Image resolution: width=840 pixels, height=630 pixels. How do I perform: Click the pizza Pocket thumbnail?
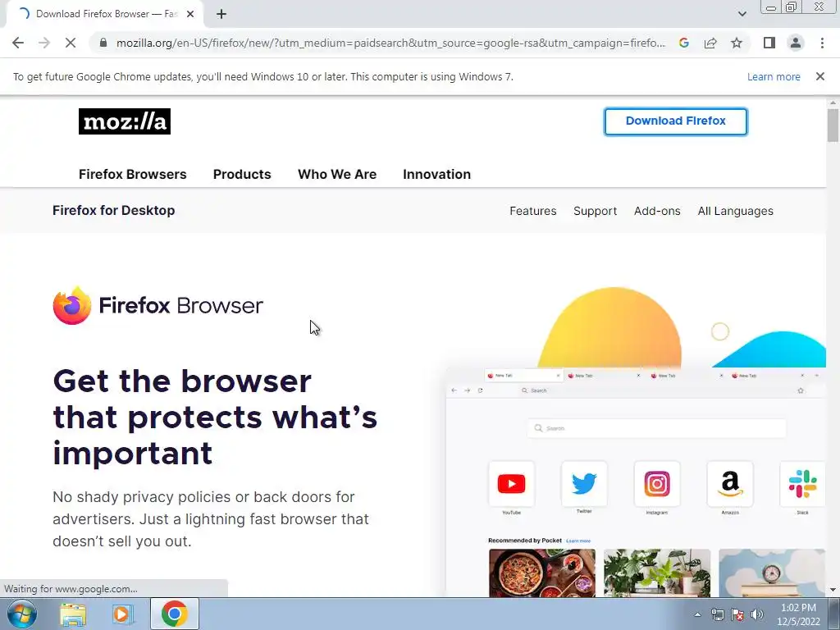tap(542, 573)
